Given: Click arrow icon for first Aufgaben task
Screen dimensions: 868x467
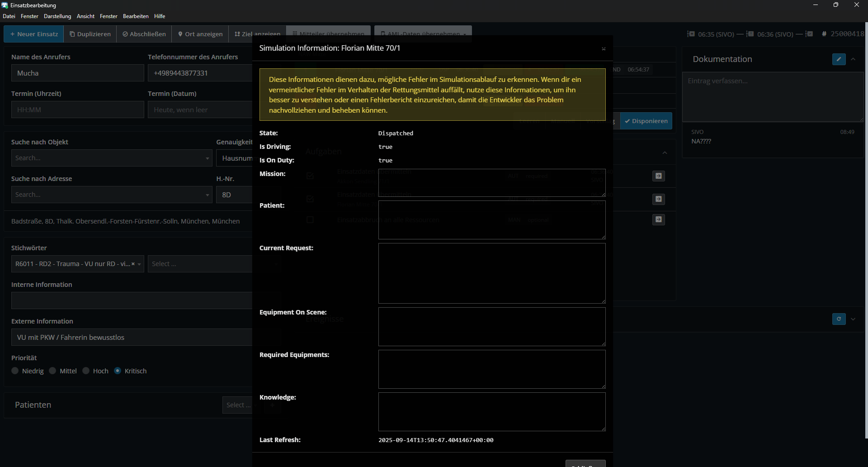Looking at the screenshot, I should [x=658, y=176].
